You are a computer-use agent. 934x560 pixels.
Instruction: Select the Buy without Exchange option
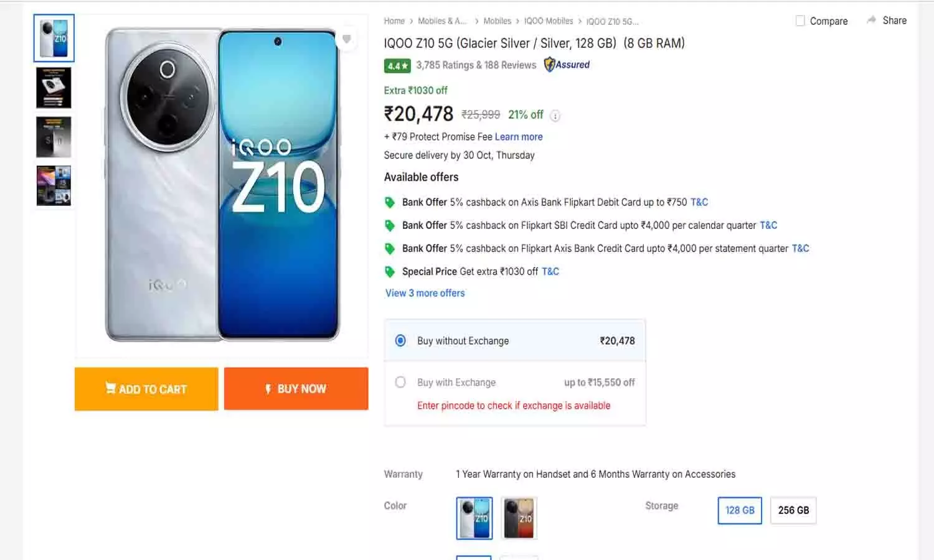click(400, 341)
